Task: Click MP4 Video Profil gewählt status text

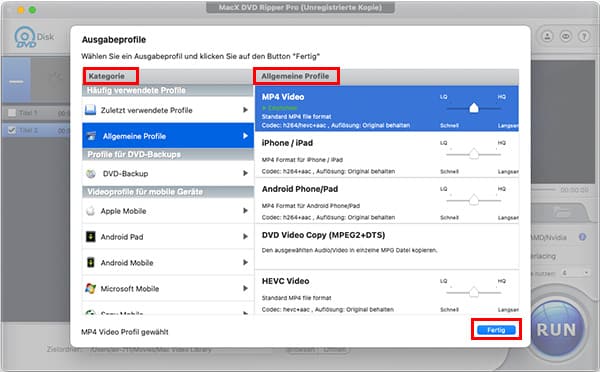Action: tap(125, 332)
